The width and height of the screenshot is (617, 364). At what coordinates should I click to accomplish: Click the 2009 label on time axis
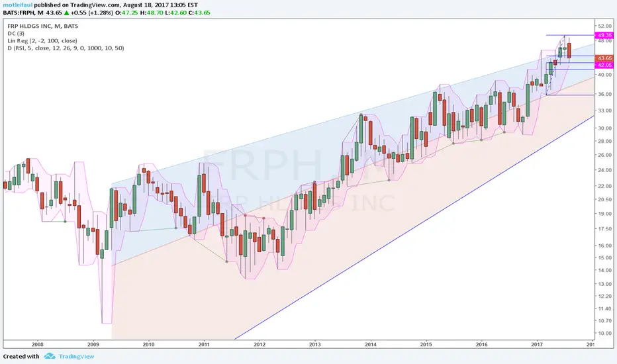93,344
